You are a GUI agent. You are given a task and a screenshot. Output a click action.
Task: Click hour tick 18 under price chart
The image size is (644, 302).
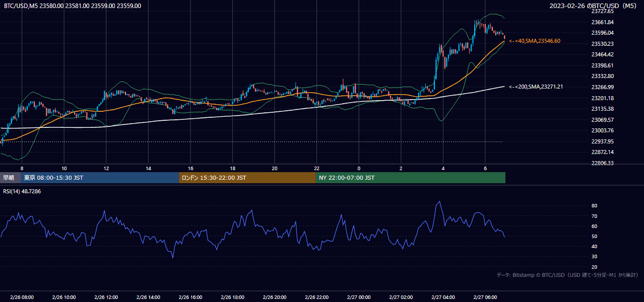click(x=232, y=168)
